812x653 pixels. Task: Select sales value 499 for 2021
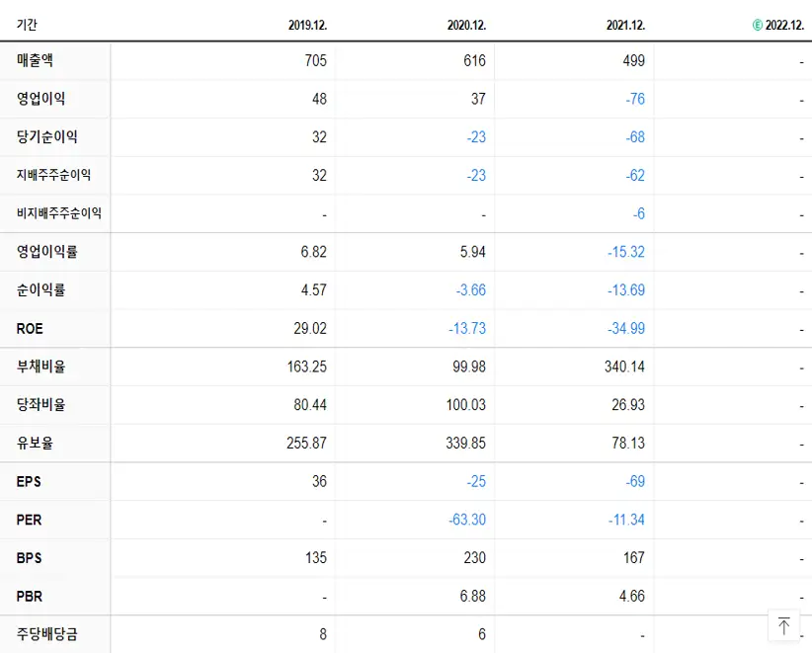pyautogui.click(x=634, y=60)
